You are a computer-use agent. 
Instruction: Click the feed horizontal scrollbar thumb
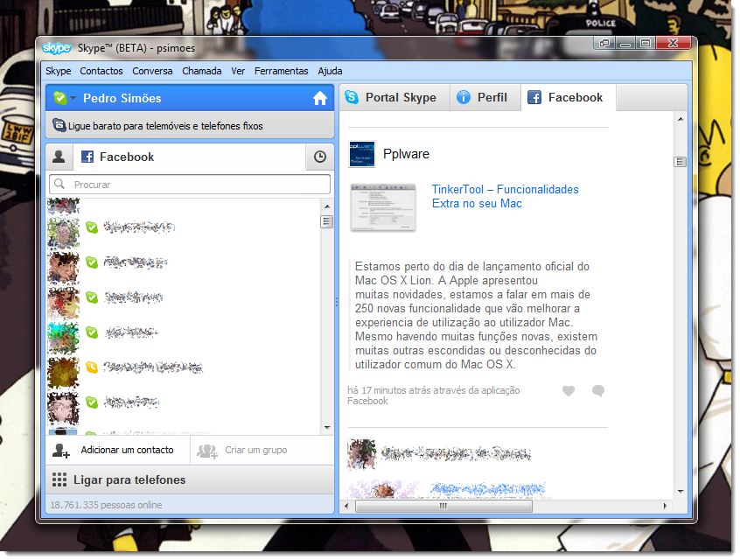pyautogui.click(x=443, y=506)
